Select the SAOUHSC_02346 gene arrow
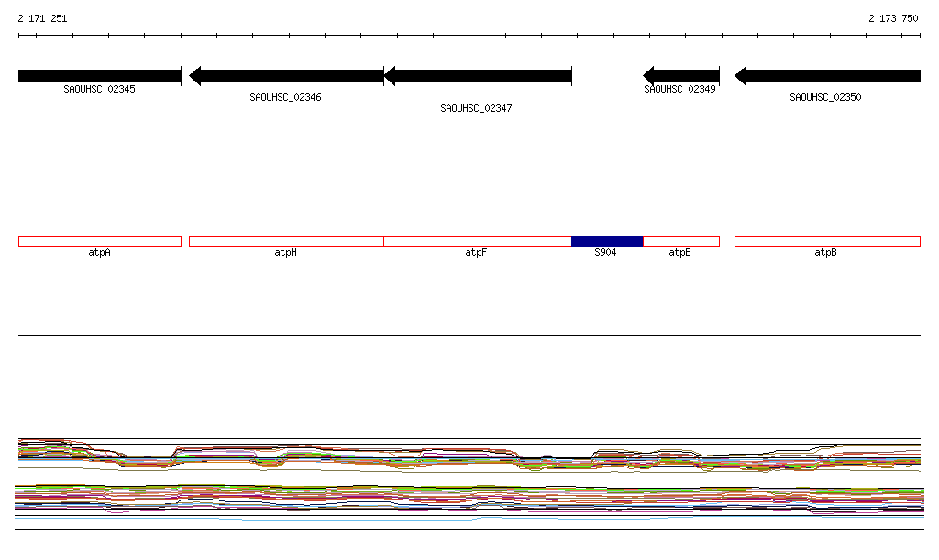The width and height of the screenshot is (939, 560). click(x=286, y=76)
